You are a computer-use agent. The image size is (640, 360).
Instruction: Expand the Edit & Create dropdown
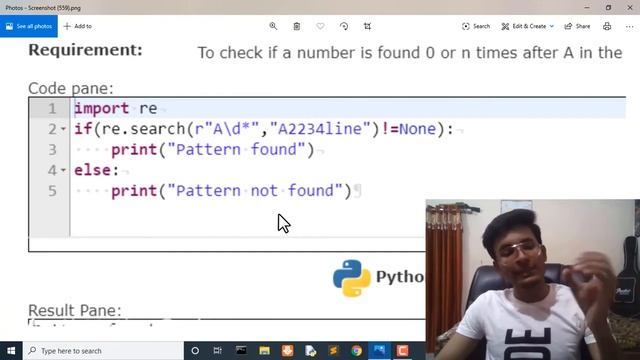point(527,26)
